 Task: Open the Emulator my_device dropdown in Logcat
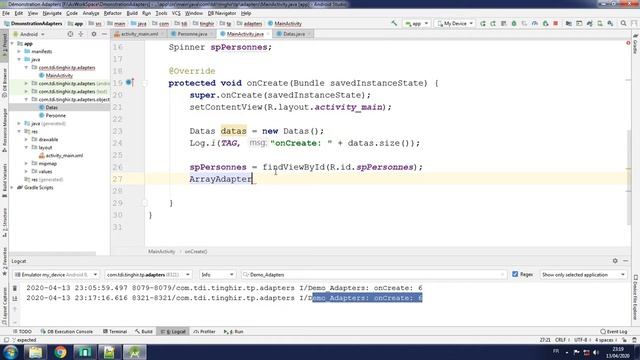56,275
